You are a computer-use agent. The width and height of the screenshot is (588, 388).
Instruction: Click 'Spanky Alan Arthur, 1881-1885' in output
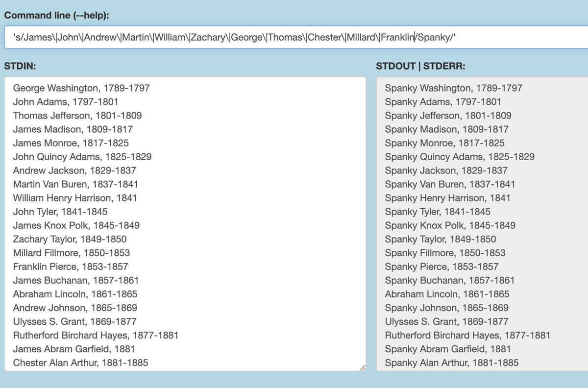tap(452, 363)
